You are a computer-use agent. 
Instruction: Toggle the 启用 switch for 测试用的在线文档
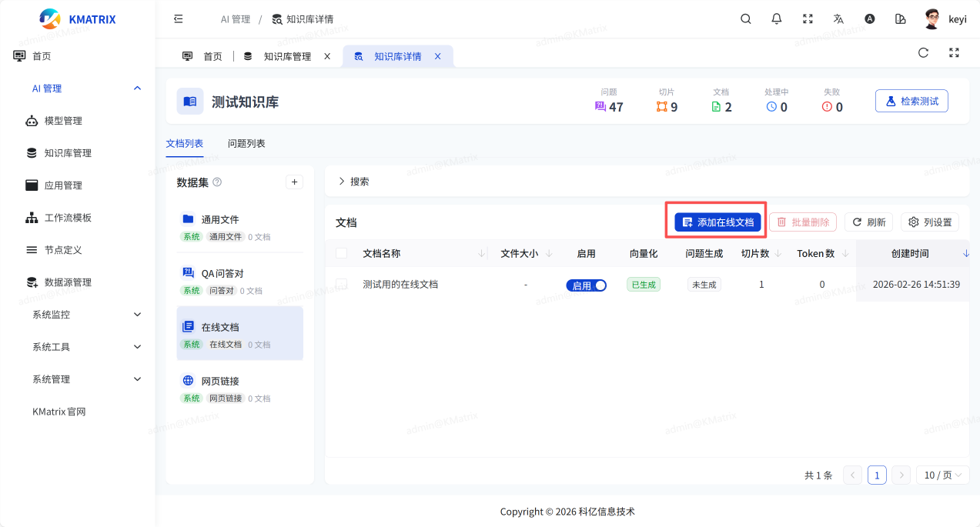coord(587,285)
